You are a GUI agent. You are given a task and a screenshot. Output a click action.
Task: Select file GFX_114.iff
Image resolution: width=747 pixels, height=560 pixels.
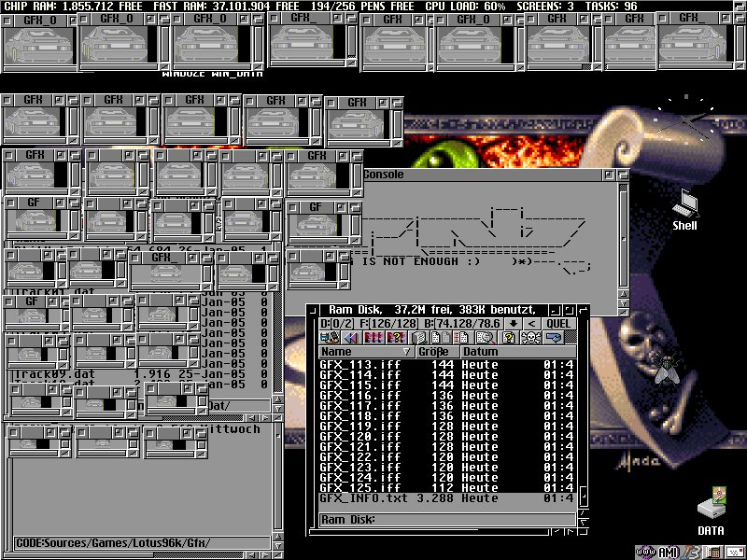(x=447, y=375)
